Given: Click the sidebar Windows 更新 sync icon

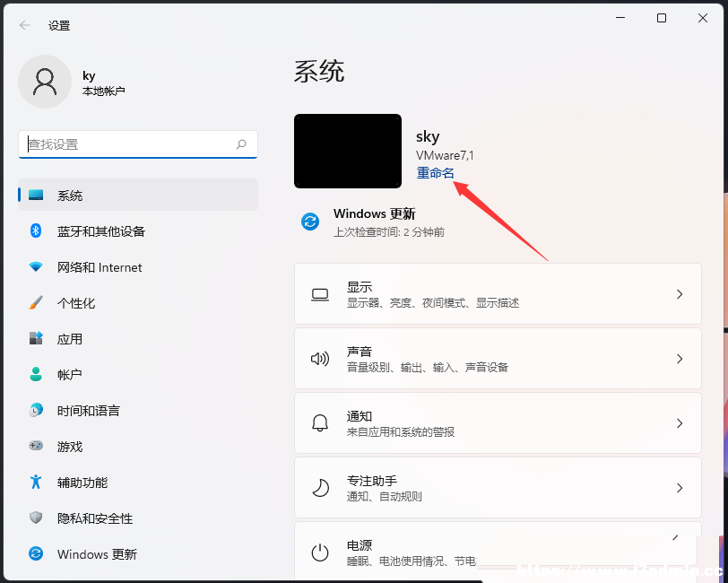Looking at the screenshot, I should (x=36, y=553).
